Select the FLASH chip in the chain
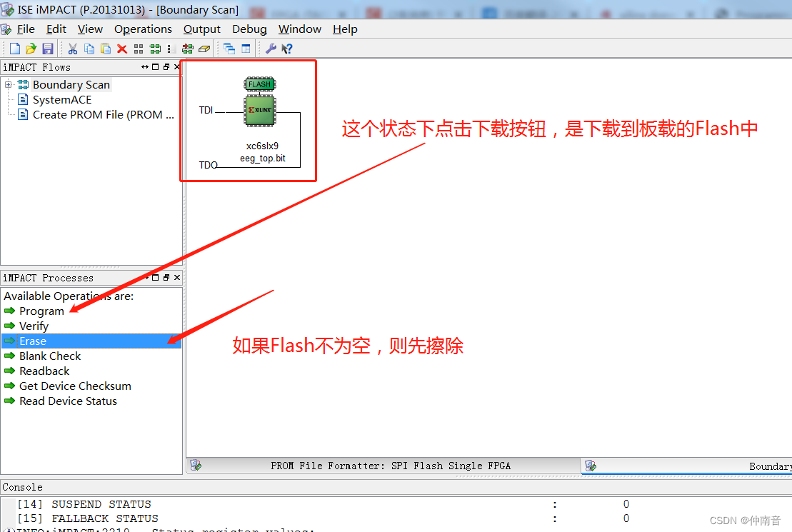 (260, 84)
